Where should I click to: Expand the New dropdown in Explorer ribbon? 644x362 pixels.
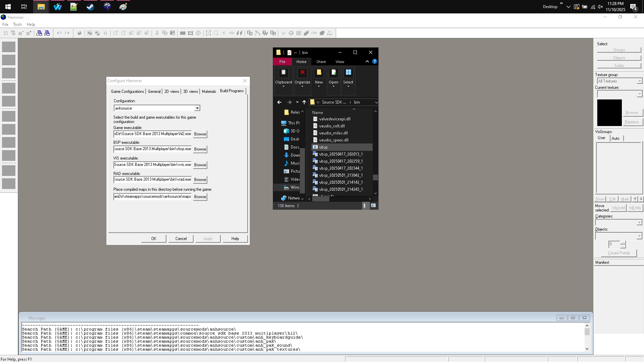[x=319, y=86]
